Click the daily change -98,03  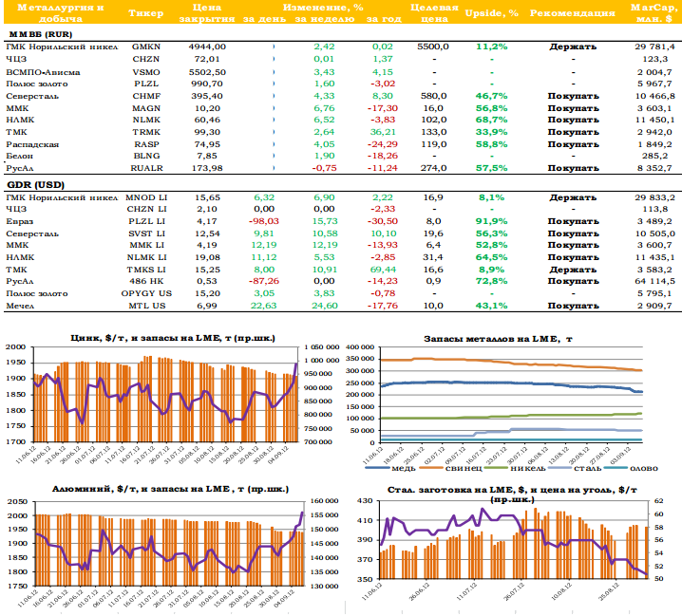tap(263, 221)
